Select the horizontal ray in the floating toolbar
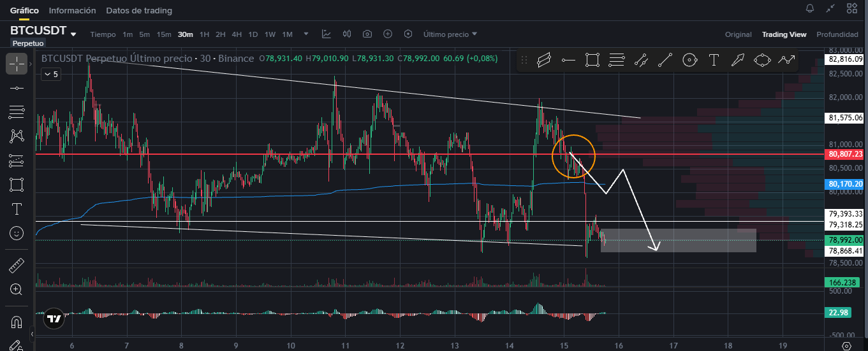 (x=568, y=61)
